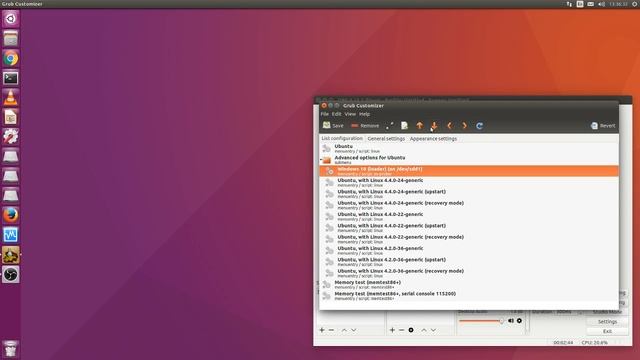Click the edit entry icon beside Remove
This screenshot has width=640, height=360.
point(390,126)
